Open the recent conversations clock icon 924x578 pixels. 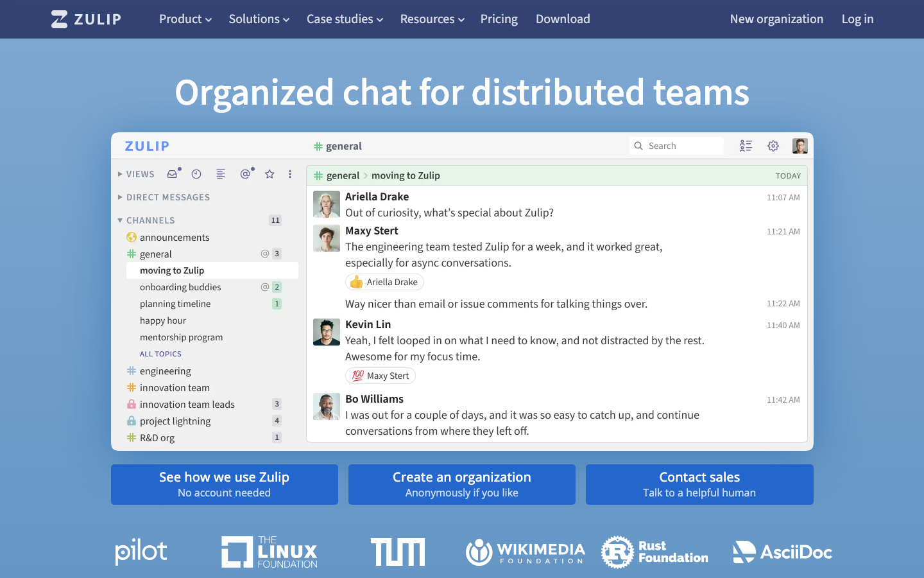click(196, 174)
